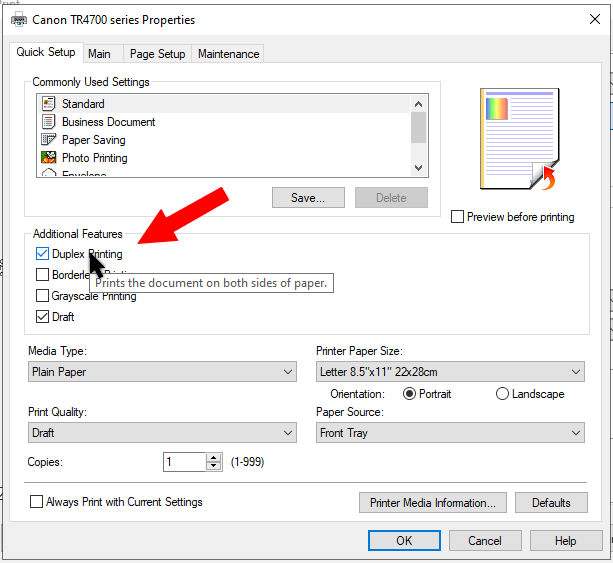Click the Copies number field
Viewport: 613px width, 563px height.
pyautogui.click(x=184, y=462)
